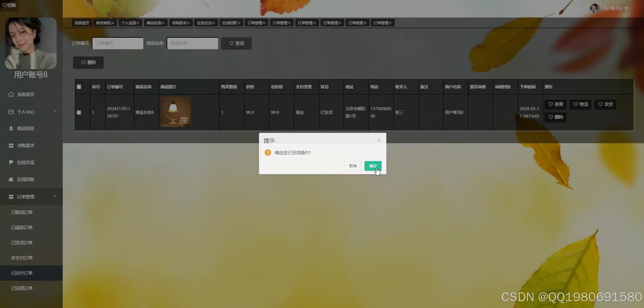Click the 商品信息 person icon in sidebar

[11, 128]
